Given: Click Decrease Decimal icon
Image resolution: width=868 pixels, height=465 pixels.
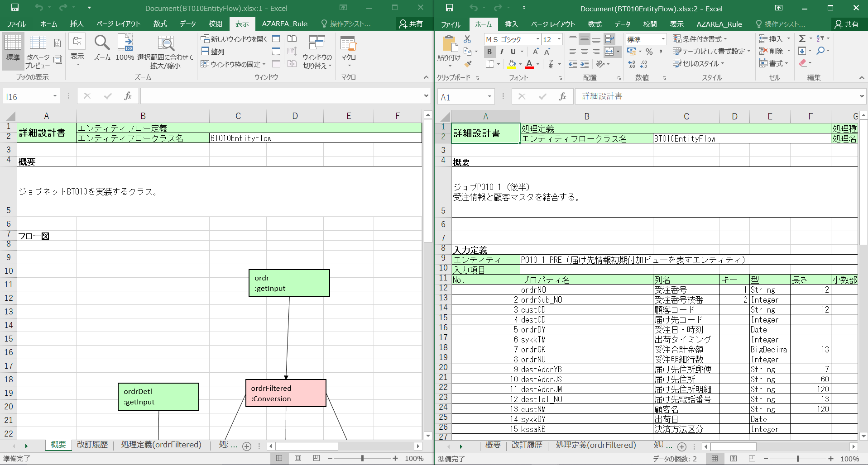Looking at the screenshot, I should (x=644, y=64).
